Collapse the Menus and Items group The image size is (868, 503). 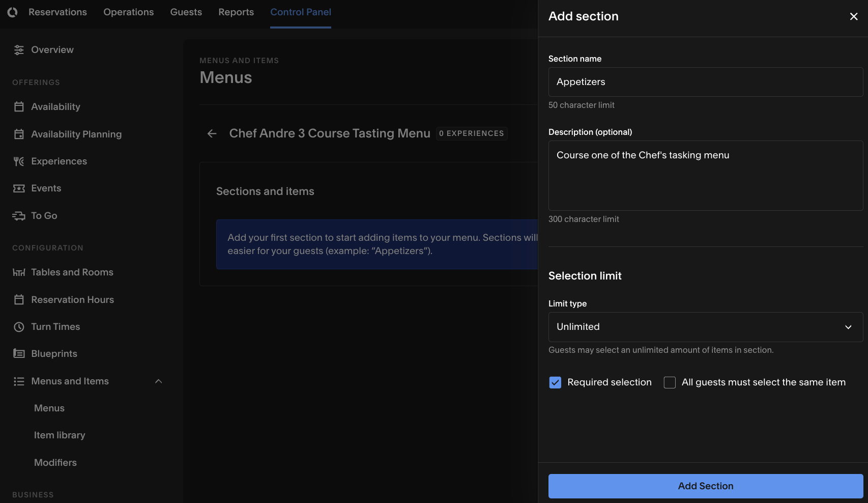(158, 381)
